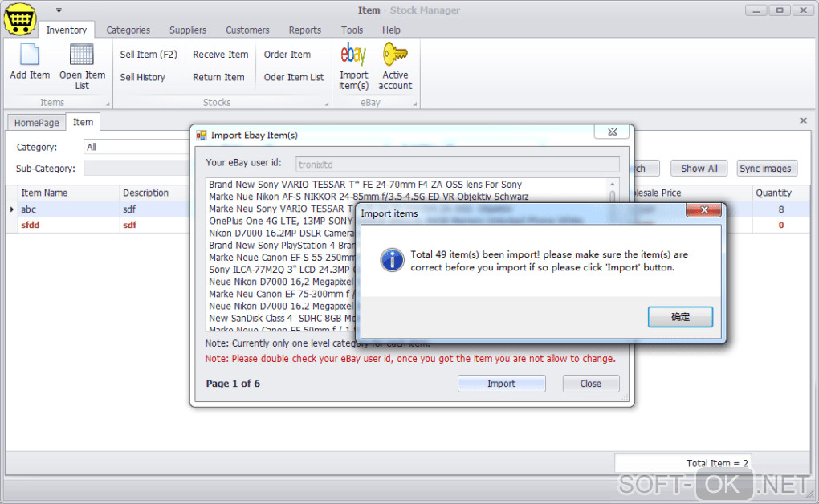819x504 pixels.
Task: Open the Help ribbon tab
Action: click(x=391, y=30)
